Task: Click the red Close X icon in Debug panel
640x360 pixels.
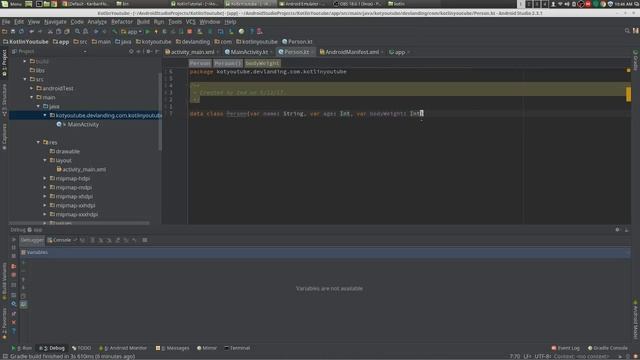Action: click(x=13, y=322)
